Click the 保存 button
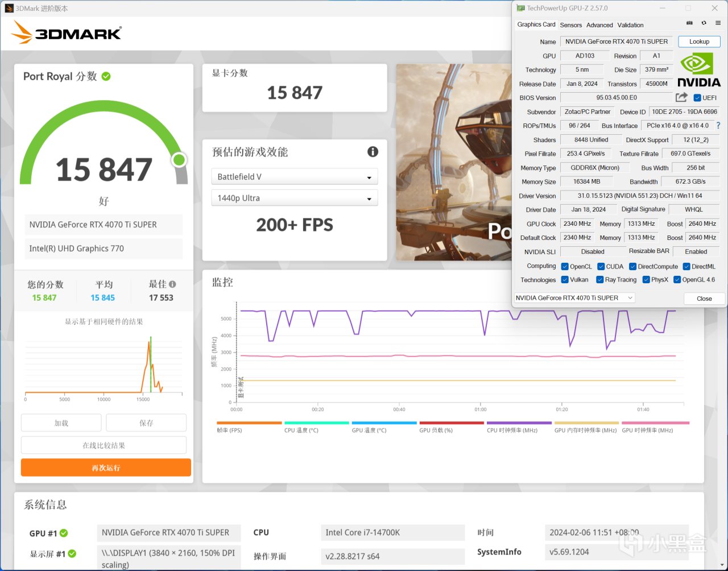The height and width of the screenshot is (571, 728). click(x=146, y=423)
